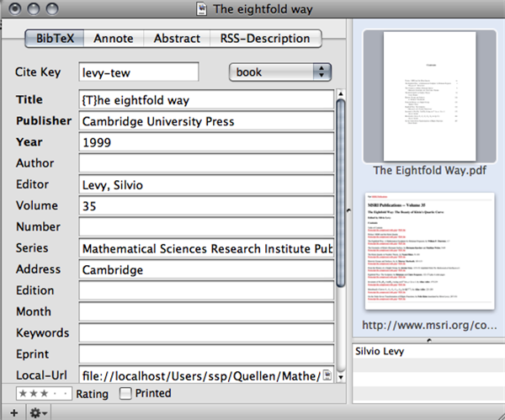Select the msri.org web page thumbnail
The image size is (505, 420).
(x=429, y=251)
